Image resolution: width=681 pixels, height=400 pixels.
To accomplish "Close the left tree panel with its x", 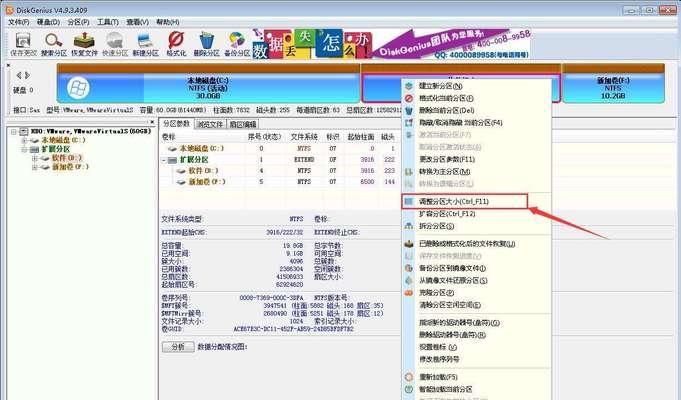I will pos(152,122).
